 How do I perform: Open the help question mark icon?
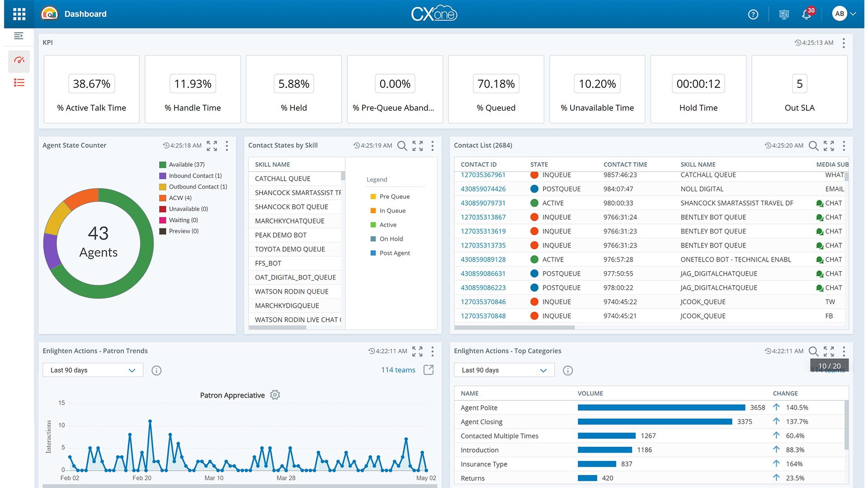[x=753, y=14]
